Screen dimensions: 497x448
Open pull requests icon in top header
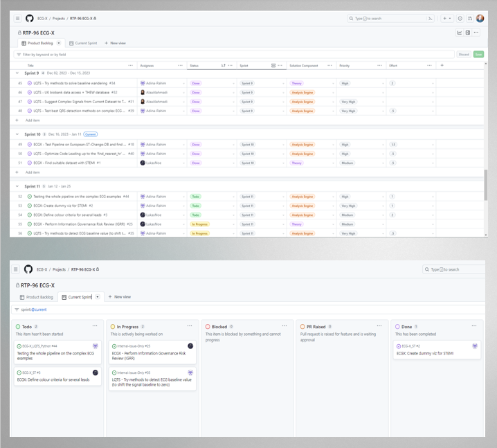470,19
